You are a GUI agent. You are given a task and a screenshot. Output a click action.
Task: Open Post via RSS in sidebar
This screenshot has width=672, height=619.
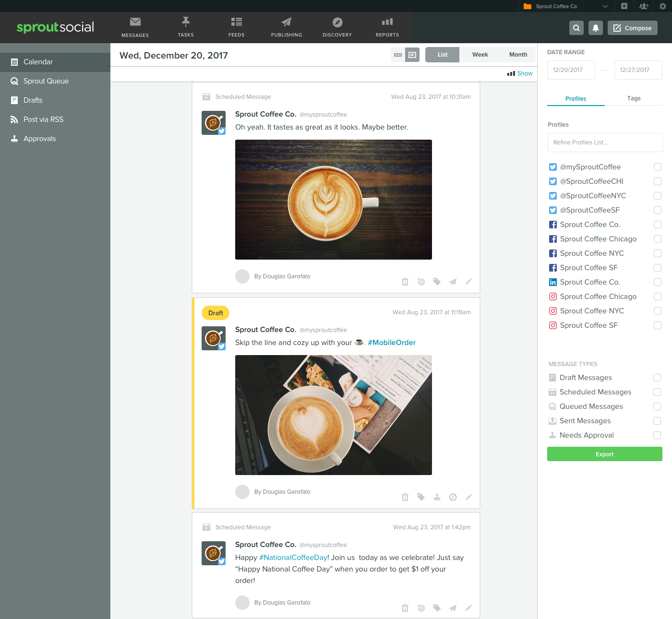[55, 119]
